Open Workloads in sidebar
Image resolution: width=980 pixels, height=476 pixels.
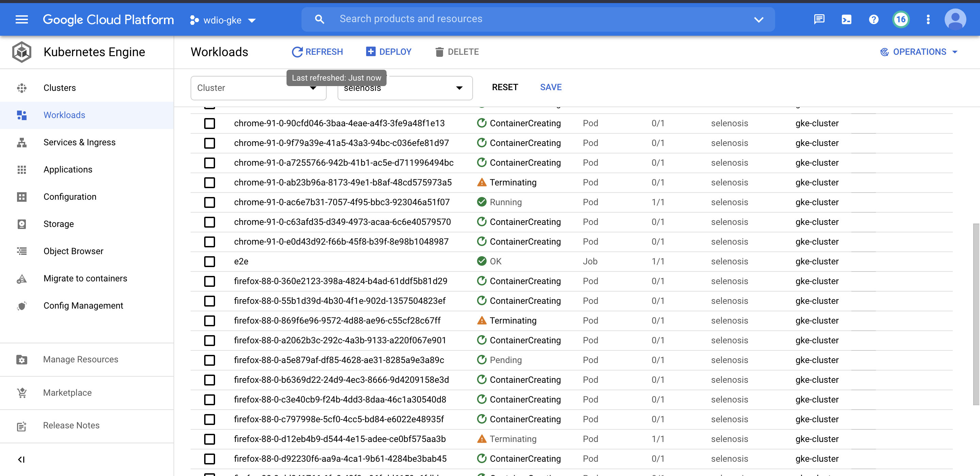coord(64,115)
